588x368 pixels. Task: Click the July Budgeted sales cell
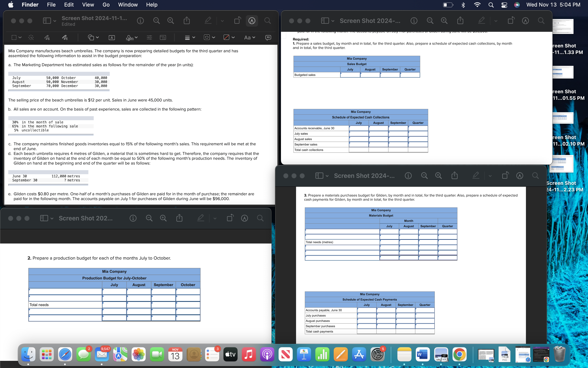click(350, 75)
